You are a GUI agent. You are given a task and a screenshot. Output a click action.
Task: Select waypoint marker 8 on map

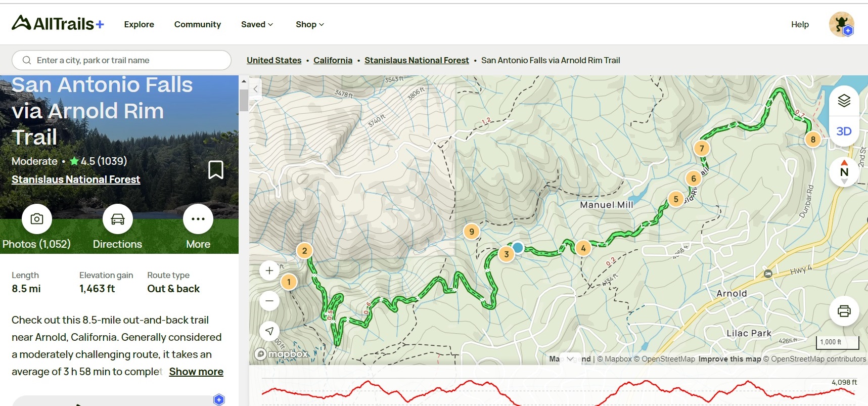pos(813,140)
